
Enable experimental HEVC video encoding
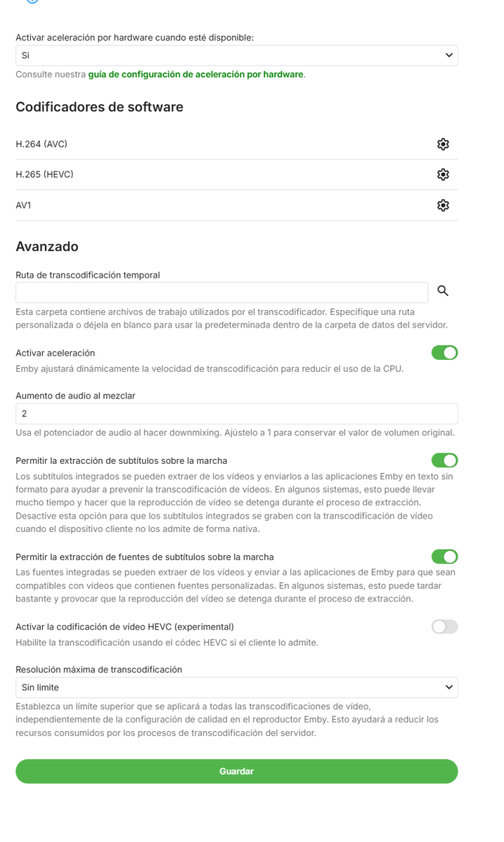(x=444, y=626)
